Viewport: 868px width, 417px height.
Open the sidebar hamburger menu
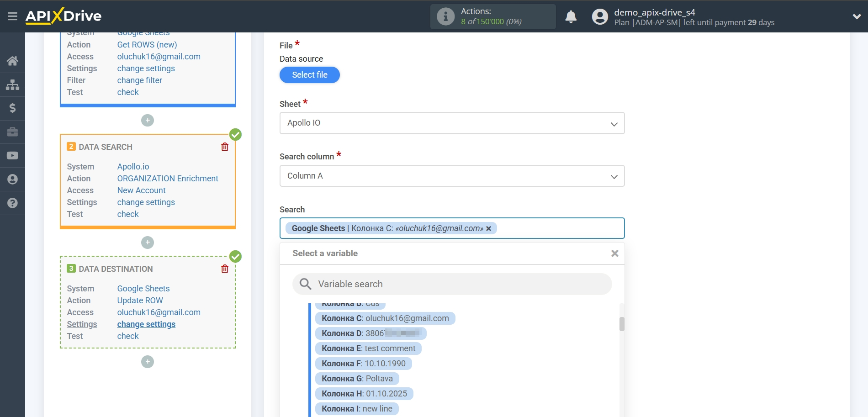pyautogui.click(x=12, y=16)
